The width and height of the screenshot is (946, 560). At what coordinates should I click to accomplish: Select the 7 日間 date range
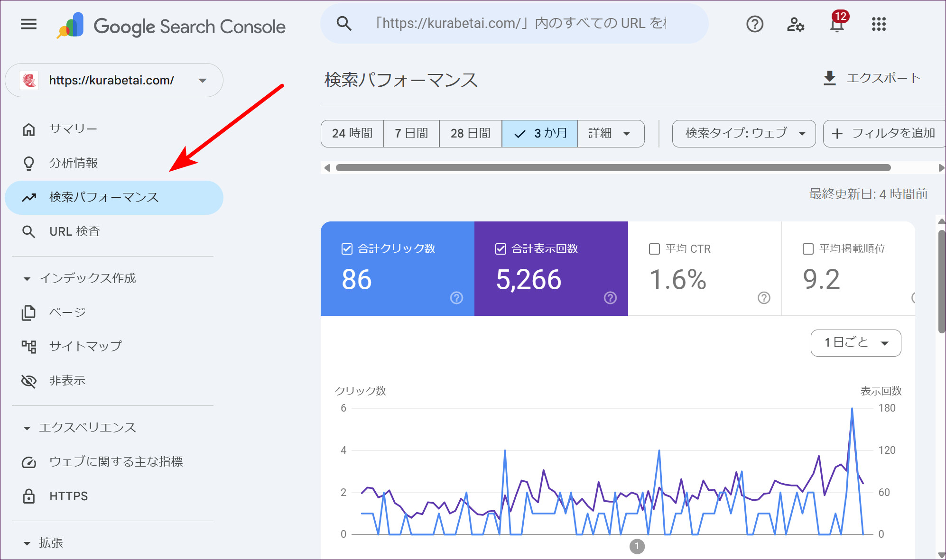coord(411,134)
